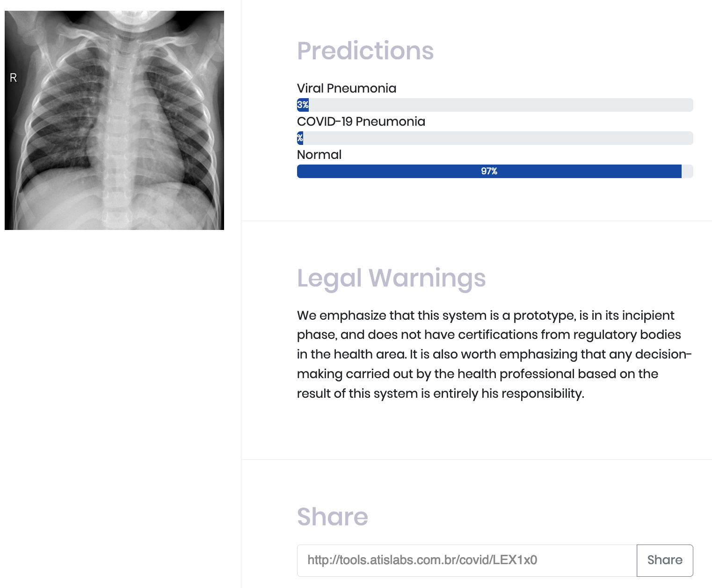
Task: Click the unfilled part of Normal bar
Action: [x=687, y=171]
